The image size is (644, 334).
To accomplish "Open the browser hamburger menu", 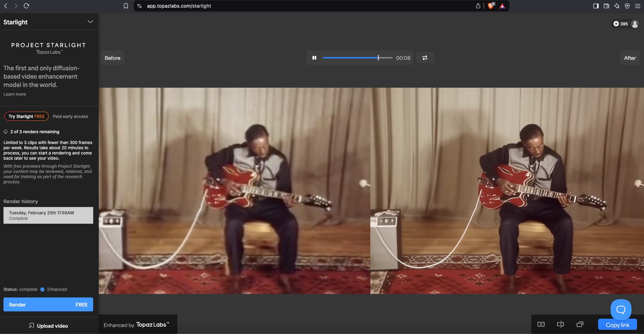I will pyautogui.click(x=637, y=6).
